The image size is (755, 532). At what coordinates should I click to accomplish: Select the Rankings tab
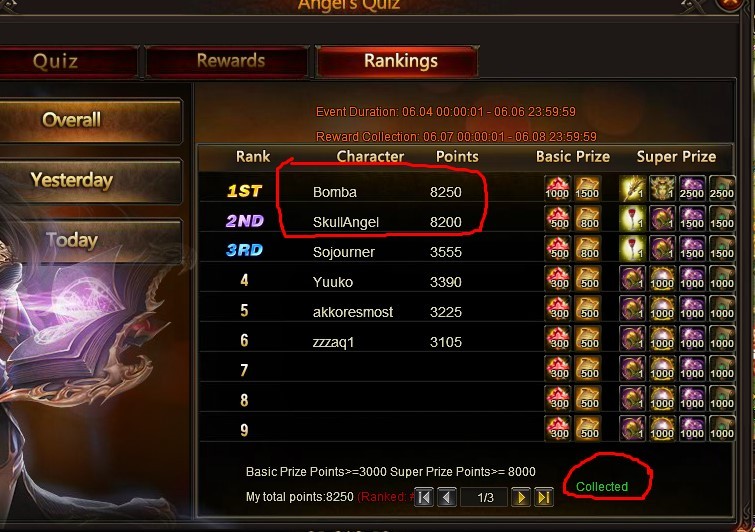pos(398,61)
